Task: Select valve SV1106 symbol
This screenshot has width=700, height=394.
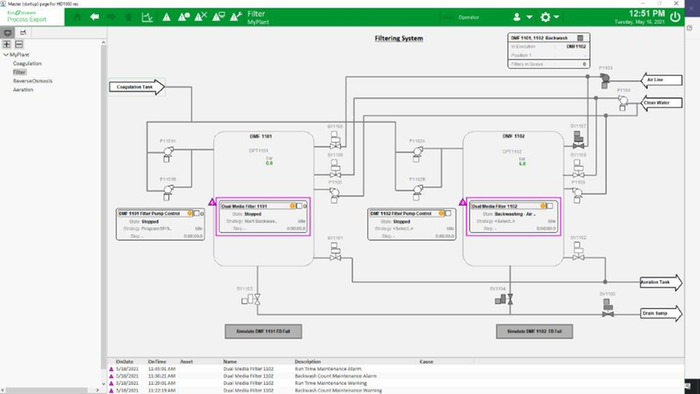Action: click(x=335, y=140)
